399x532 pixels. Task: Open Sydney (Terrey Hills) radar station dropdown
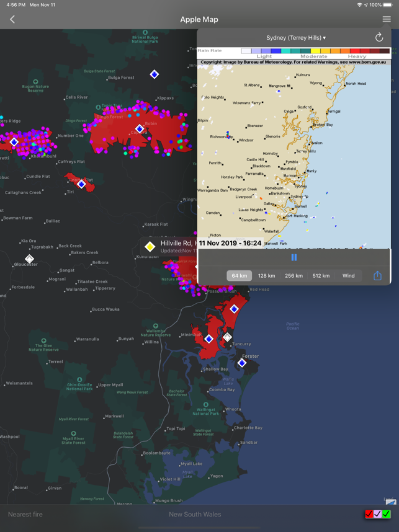point(296,38)
